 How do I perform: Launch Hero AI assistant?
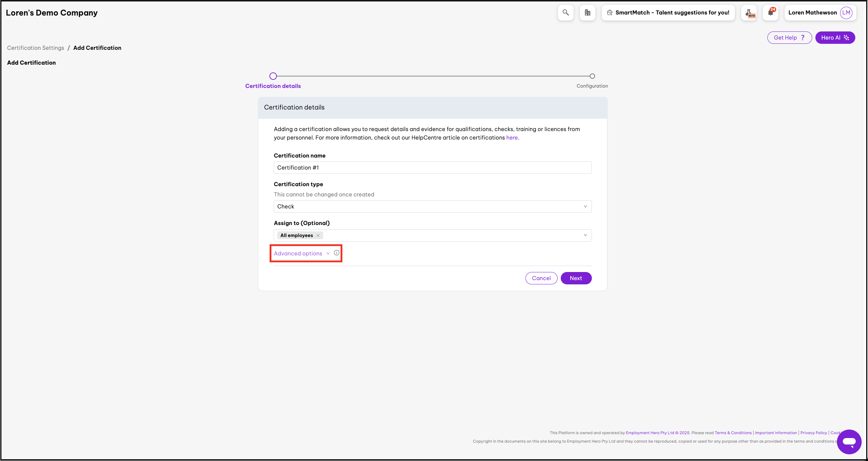click(x=835, y=38)
